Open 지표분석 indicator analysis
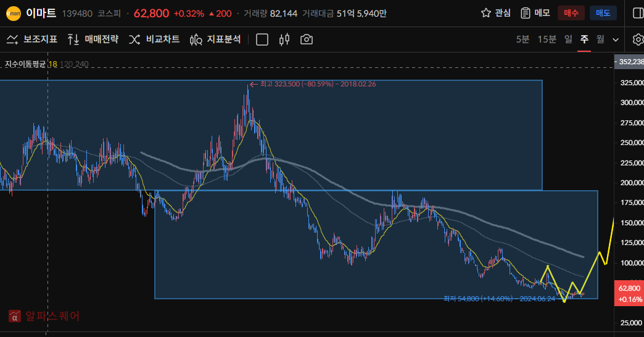 (x=215, y=40)
